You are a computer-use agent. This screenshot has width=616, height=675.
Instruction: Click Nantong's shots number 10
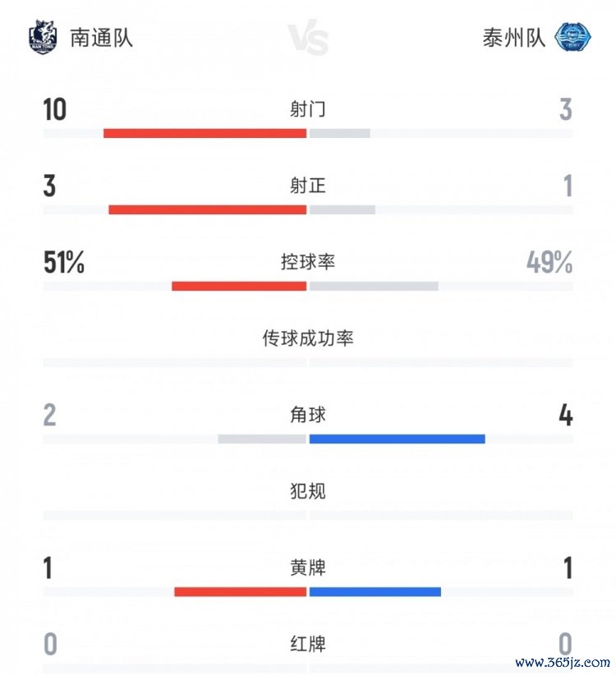(55, 110)
